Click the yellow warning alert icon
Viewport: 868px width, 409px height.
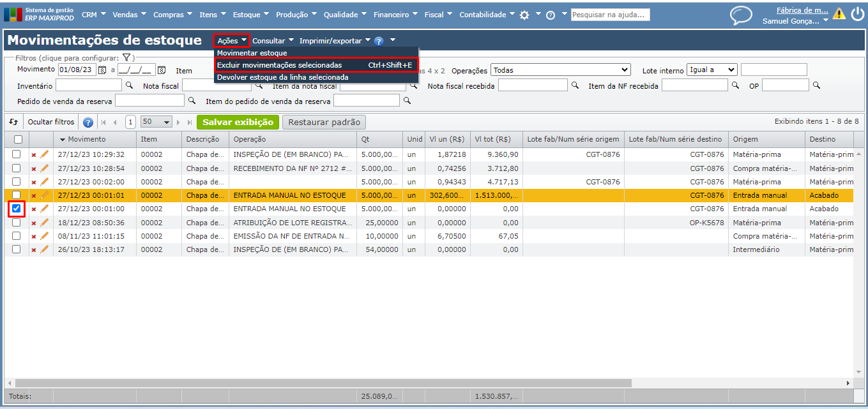(839, 14)
